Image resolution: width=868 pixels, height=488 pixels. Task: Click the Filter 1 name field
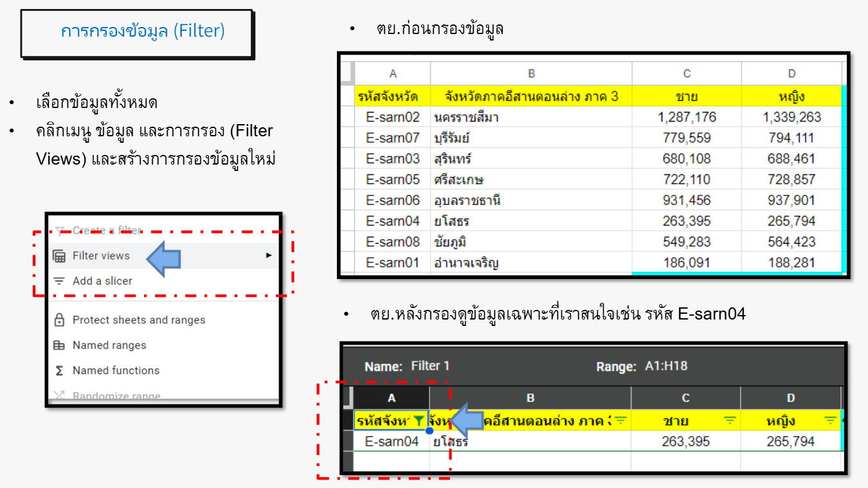(430, 366)
